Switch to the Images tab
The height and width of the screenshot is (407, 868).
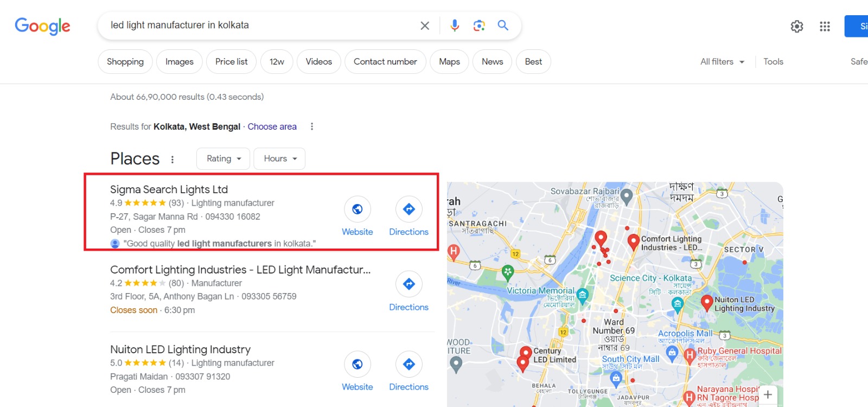point(179,62)
